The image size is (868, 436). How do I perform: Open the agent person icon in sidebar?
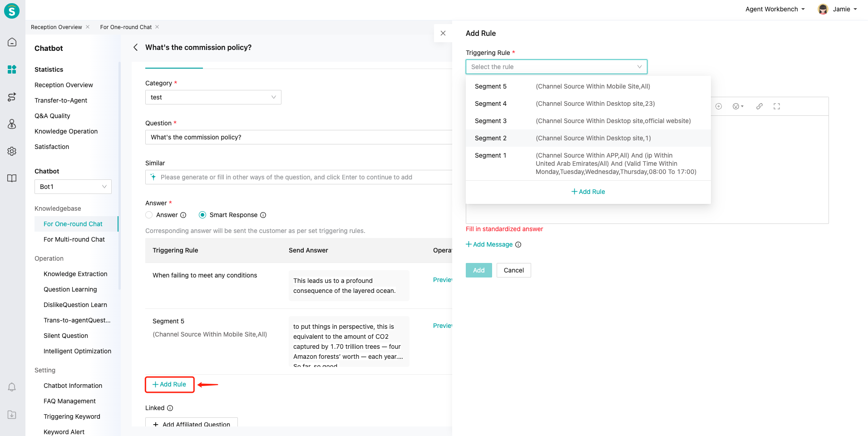point(12,124)
